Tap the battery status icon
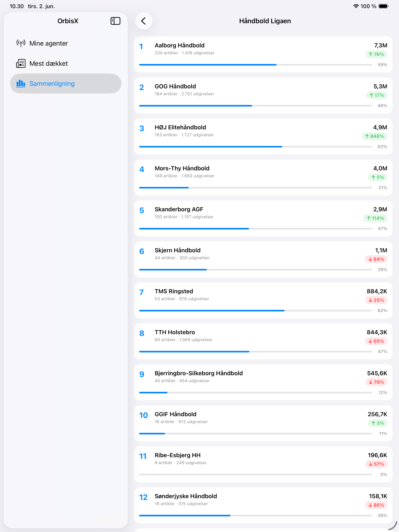399x532 pixels. click(x=384, y=6)
